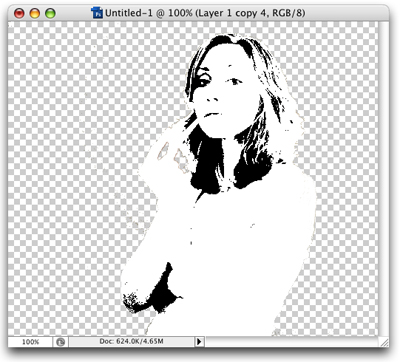Zoom the window with green button
This screenshot has width=400, height=362.
[x=50, y=13]
